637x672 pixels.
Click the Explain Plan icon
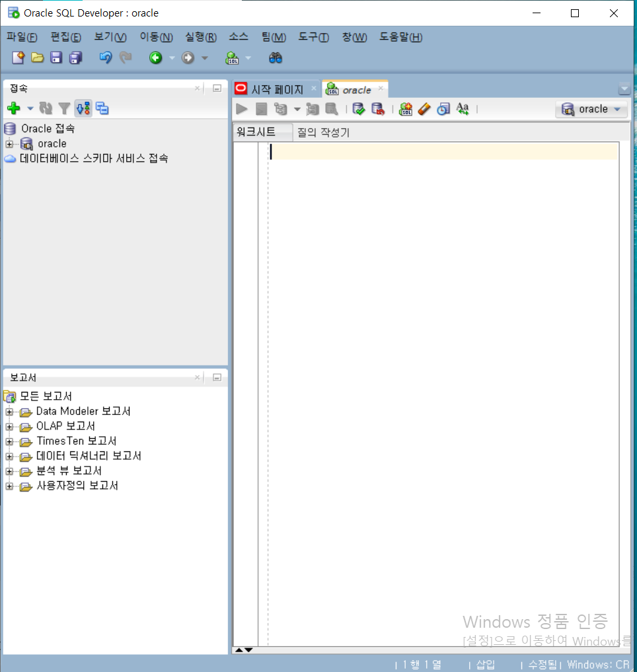281,109
